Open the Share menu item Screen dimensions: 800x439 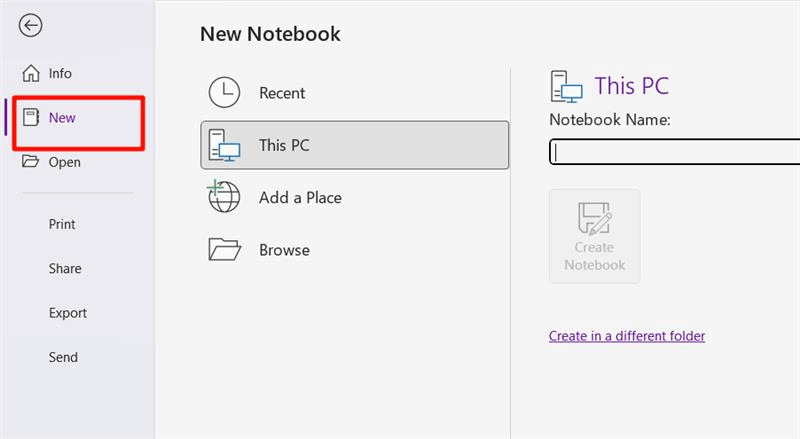(x=65, y=269)
